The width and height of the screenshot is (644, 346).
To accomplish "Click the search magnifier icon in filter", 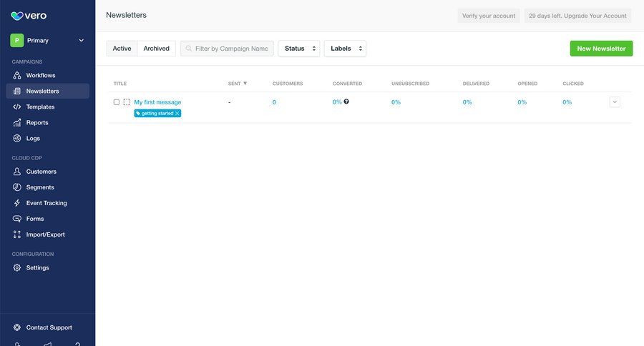I will pyautogui.click(x=188, y=49).
